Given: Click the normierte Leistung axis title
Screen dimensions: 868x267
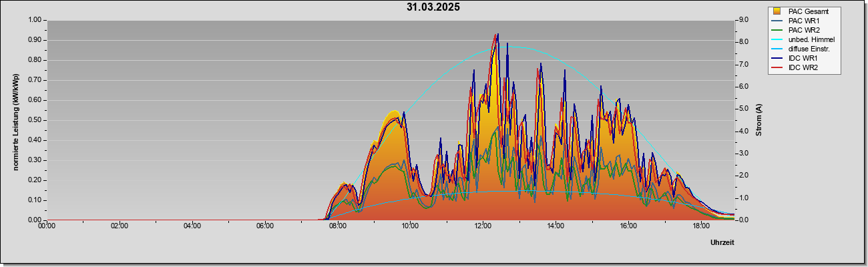Looking at the screenshot, I should coord(16,120).
